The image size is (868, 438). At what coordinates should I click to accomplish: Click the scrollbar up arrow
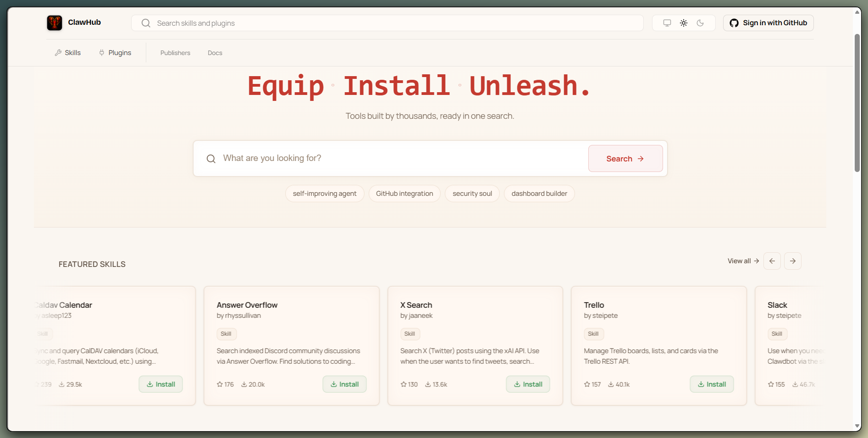coord(857,12)
